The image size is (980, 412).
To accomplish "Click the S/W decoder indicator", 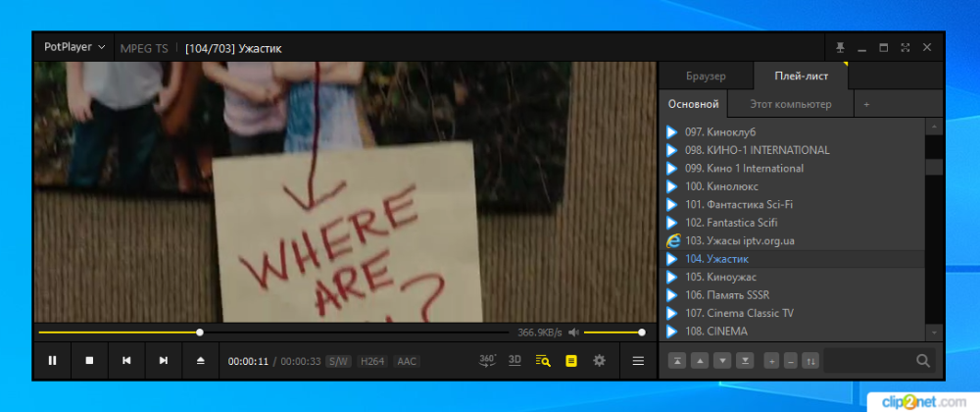I will [x=339, y=361].
